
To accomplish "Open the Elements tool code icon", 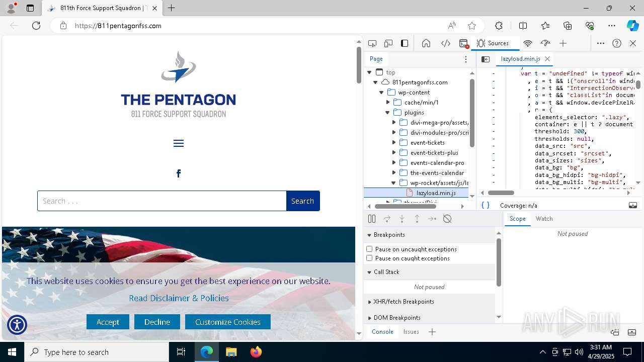I will (x=446, y=43).
